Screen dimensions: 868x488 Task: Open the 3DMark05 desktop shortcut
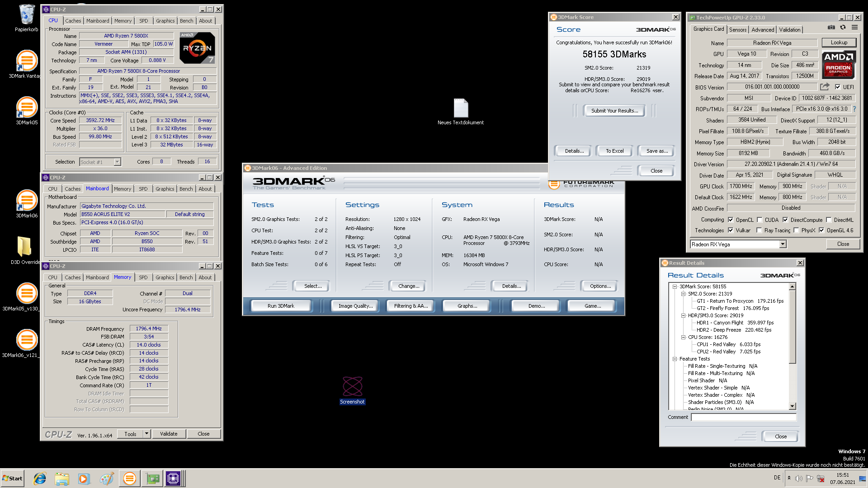(27, 108)
